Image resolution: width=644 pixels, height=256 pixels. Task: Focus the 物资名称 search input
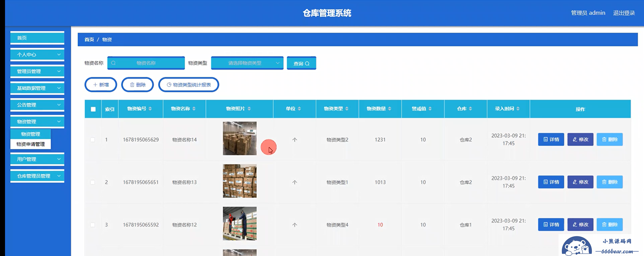(x=146, y=63)
